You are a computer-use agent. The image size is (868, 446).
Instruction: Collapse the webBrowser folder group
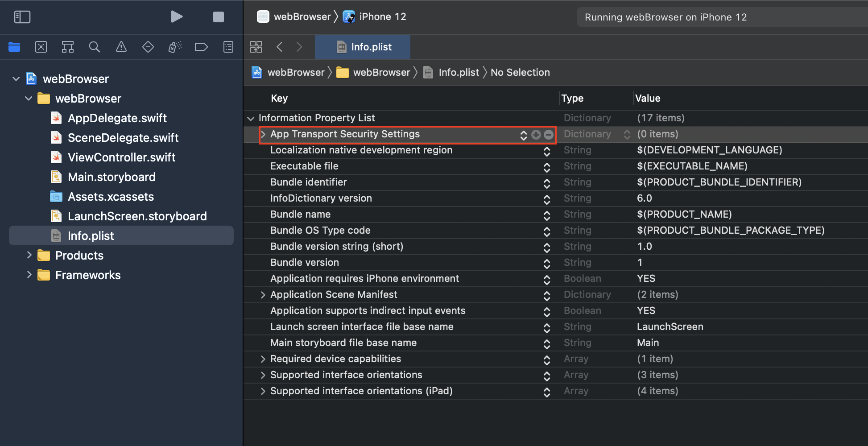(29, 99)
